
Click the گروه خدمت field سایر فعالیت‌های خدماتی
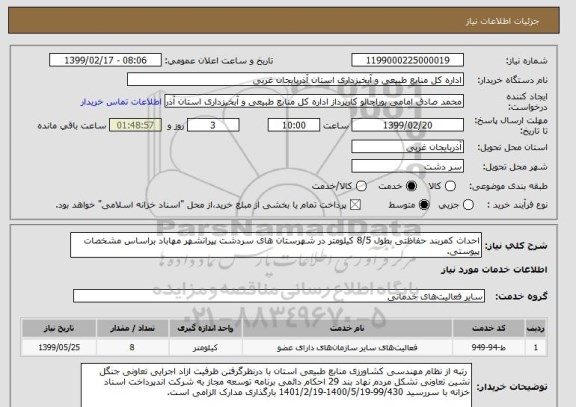(279, 296)
